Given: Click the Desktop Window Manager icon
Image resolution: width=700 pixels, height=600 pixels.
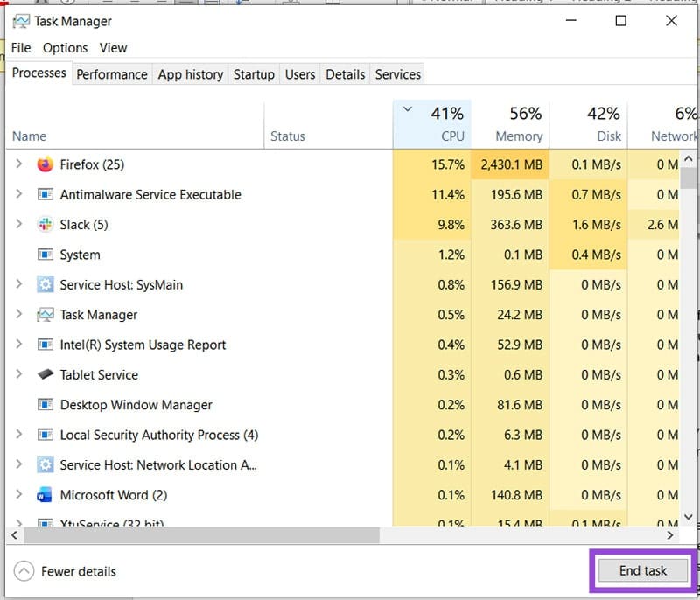Looking at the screenshot, I should tap(45, 404).
